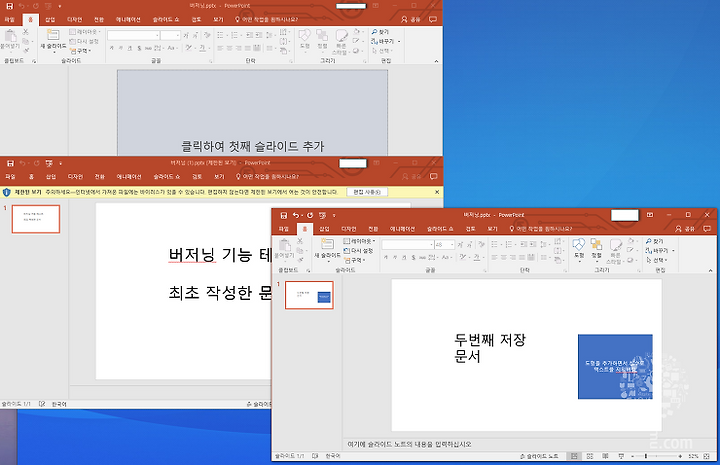This screenshot has width=720, height=465.
Task: Click Save icon in front PowerPoint window
Action: [284, 215]
